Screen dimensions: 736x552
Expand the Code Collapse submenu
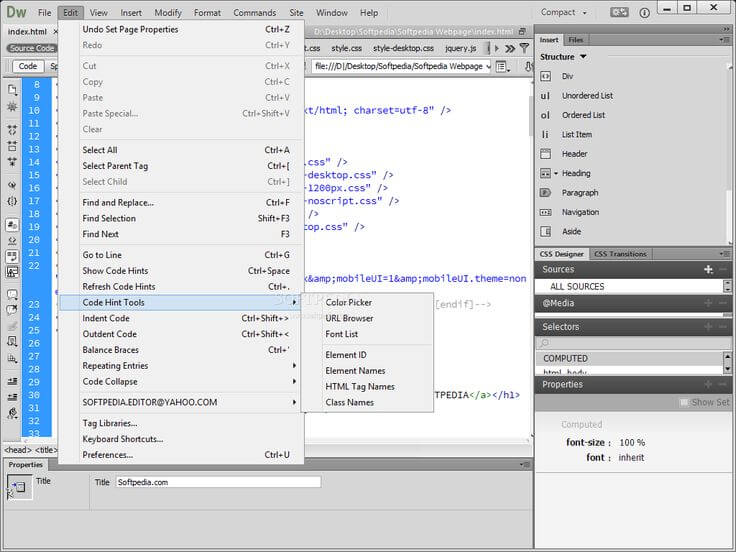pos(294,382)
